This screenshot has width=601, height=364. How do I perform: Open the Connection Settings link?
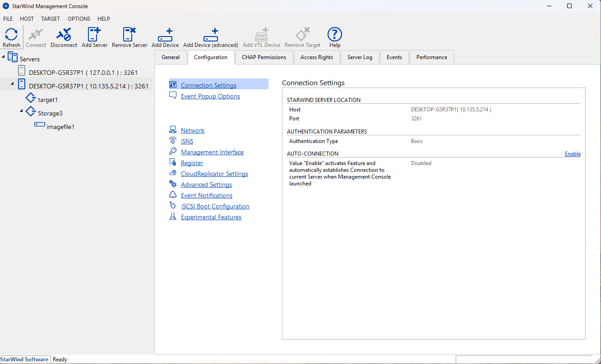(x=208, y=85)
